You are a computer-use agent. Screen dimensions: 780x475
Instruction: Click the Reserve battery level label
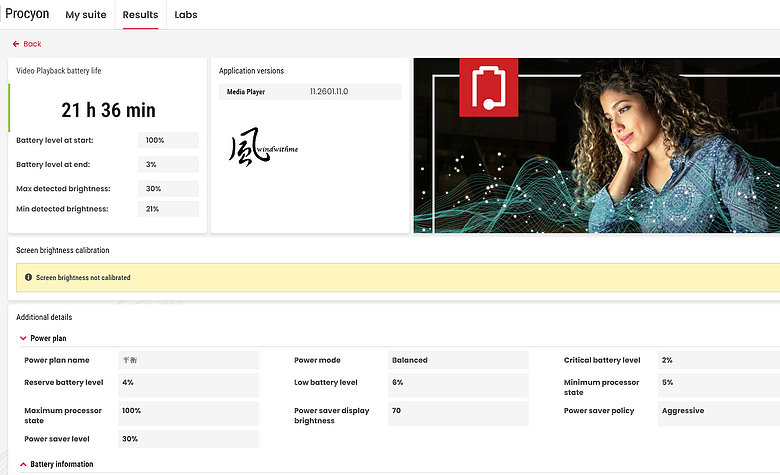(64, 382)
